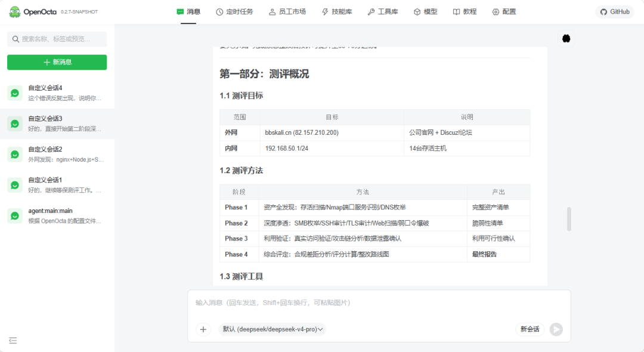Click the send arrow button

click(x=556, y=329)
